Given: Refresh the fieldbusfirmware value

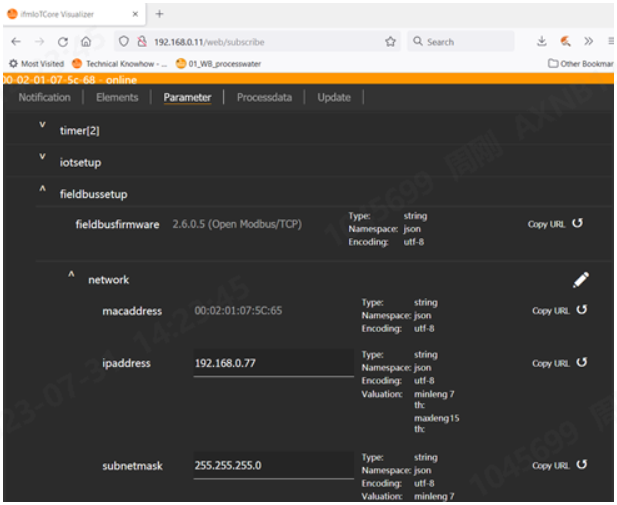Looking at the screenshot, I should coord(577,223).
